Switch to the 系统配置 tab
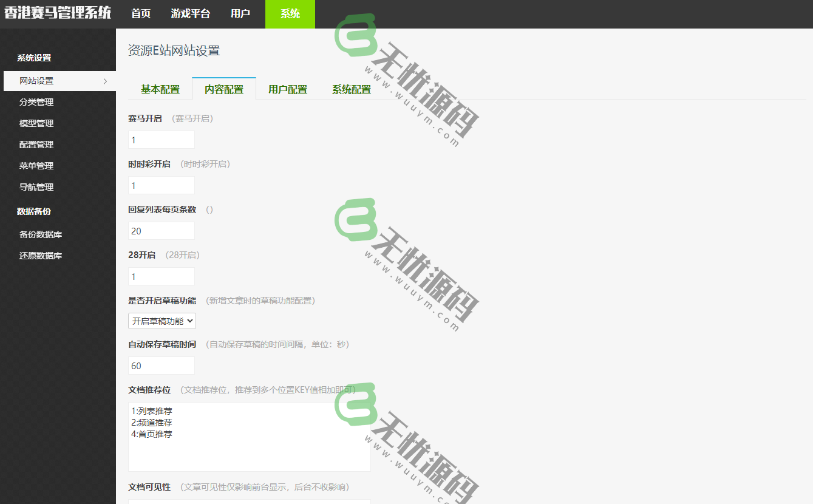Viewport: 813px width, 504px height. tap(350, 89)
